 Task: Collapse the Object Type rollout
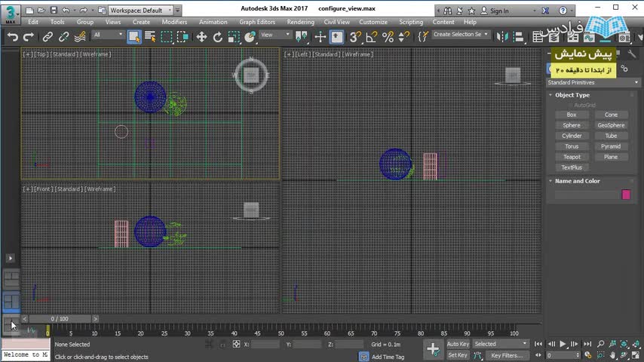click(572, 95)
